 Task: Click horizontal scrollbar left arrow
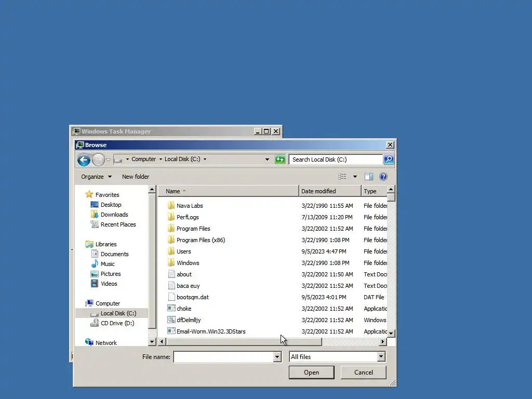[162, 342]
